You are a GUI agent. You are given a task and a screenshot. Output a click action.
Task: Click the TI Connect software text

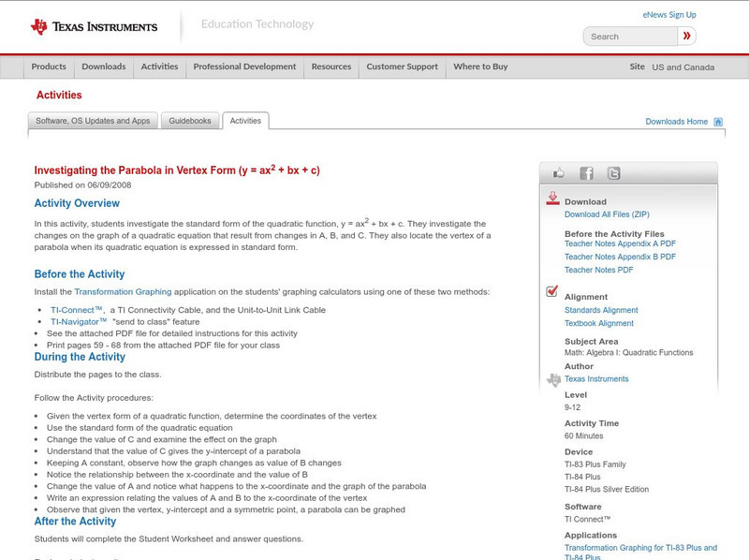point(588,520)
